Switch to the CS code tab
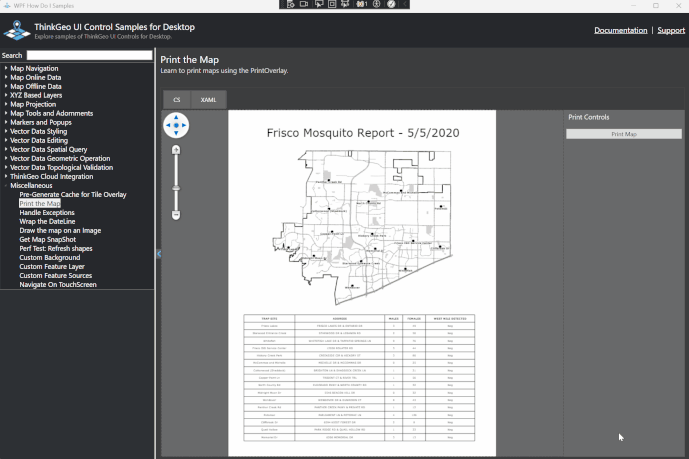The width and height of the screenshot is (689, 459). point(177,100)
